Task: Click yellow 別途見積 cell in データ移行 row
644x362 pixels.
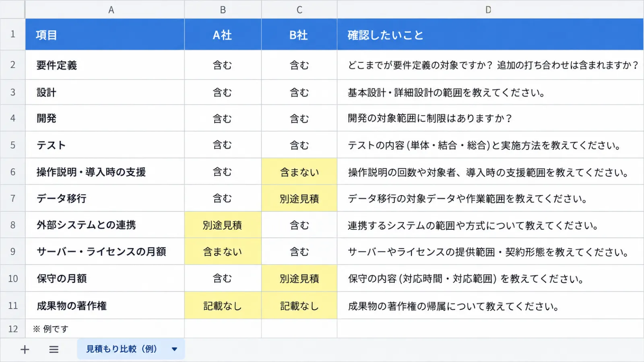Action: click(299, 198)
